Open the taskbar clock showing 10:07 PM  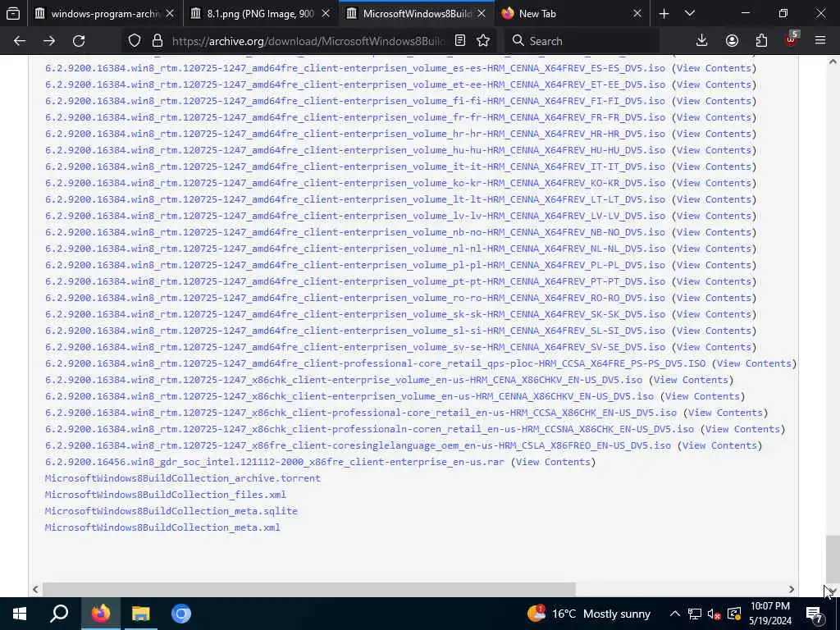tap(769, 614)
